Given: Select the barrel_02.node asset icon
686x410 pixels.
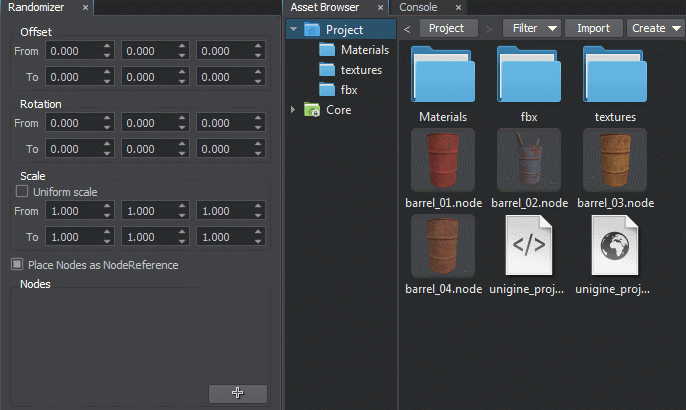Looking at the screenshot, I should [x=529, y=160].
